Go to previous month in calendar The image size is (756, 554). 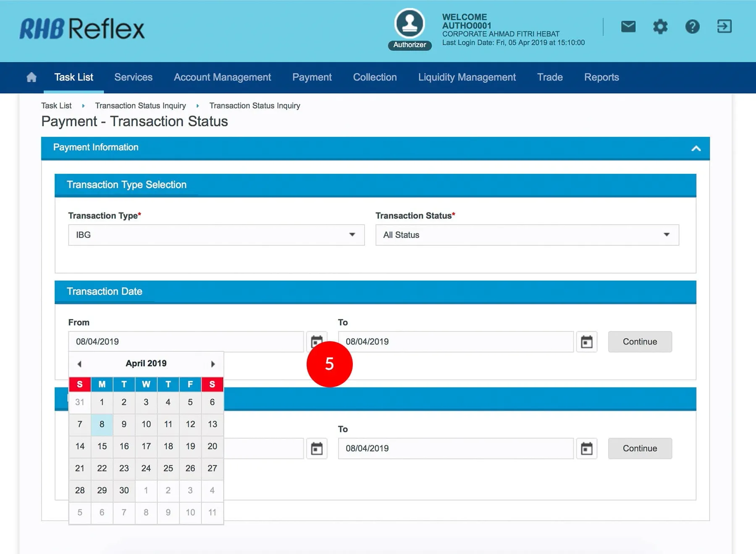pyautogui.click(x=79, y=364)
